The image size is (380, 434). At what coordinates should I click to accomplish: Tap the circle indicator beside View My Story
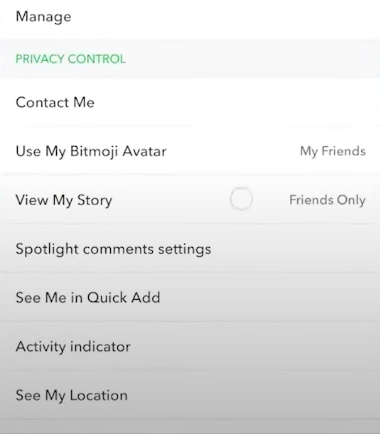pos(241,199)
